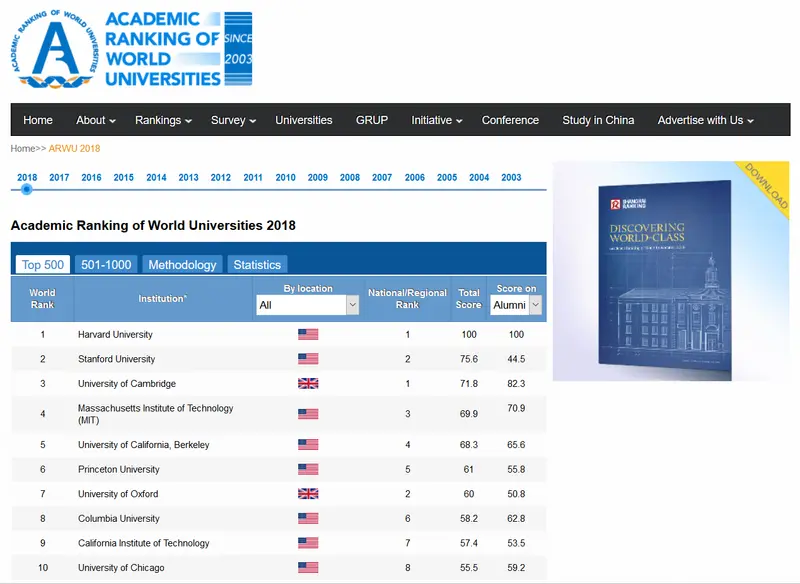Expand the Survey menu in the navigation bar

(233, 120)
